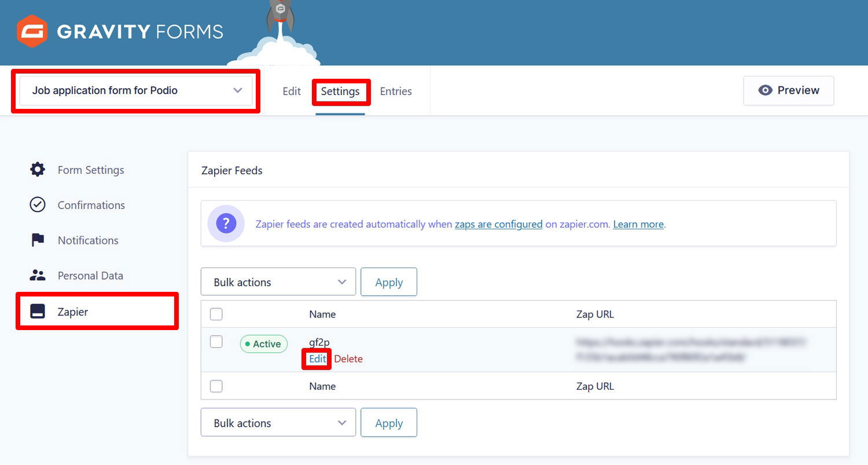Click the Name column label in footer
Image resolution: width=868 pixels, height=465 pixels.
322,386
